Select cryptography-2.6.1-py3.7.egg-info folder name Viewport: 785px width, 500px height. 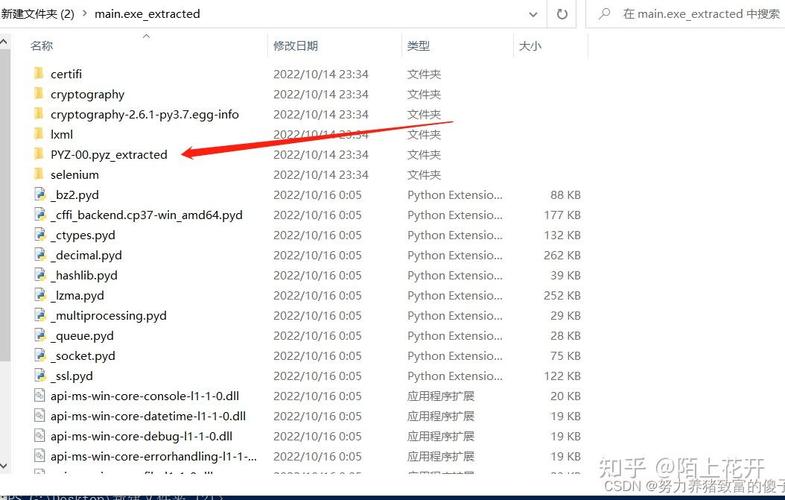(x=145, y=114)
